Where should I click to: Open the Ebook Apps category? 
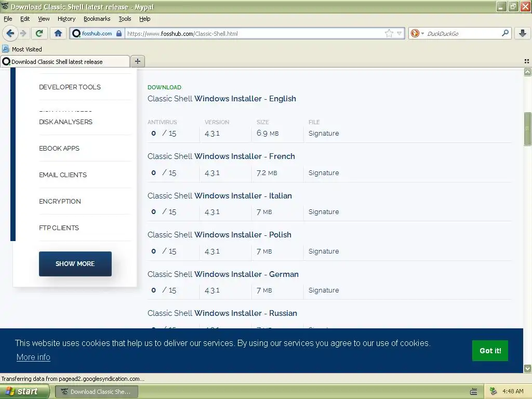pyautogui.click(x=59, y=148)
